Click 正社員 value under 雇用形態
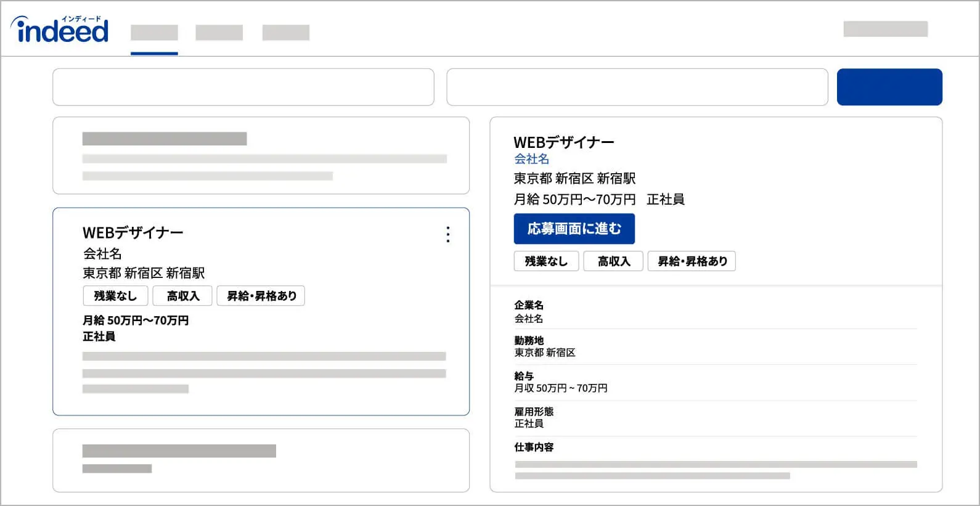Viewport: 980px width, 506px height. (529, 423)
